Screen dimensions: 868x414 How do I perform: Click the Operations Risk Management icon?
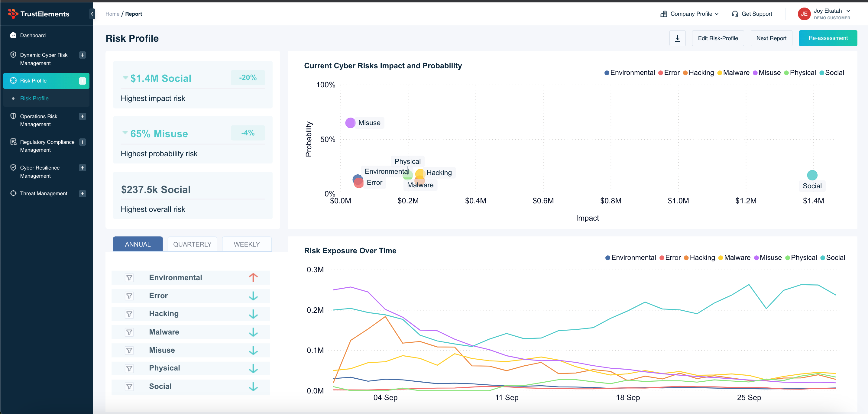tap(12, 116)
